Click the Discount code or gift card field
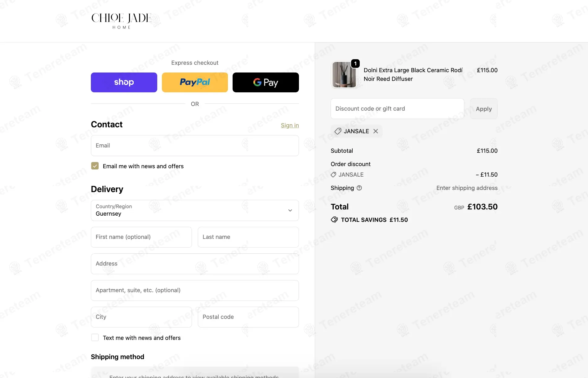This screenshot has width=588, height=378. pyautogui.click(x=397, y=109)
